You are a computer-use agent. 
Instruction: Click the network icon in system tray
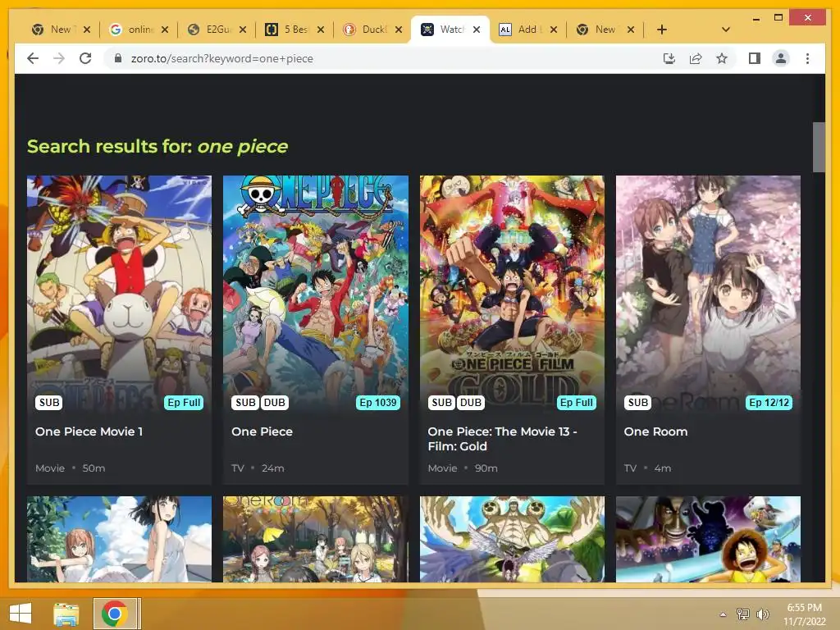click(x=742, y=614)
